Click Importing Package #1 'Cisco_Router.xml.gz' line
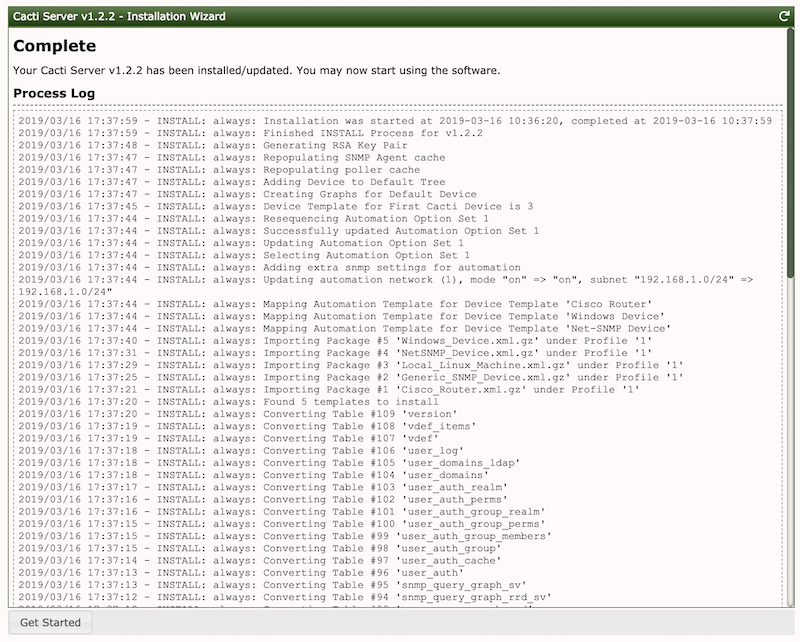The height and width of the screenshot is (642, 800). coord(329,390)
